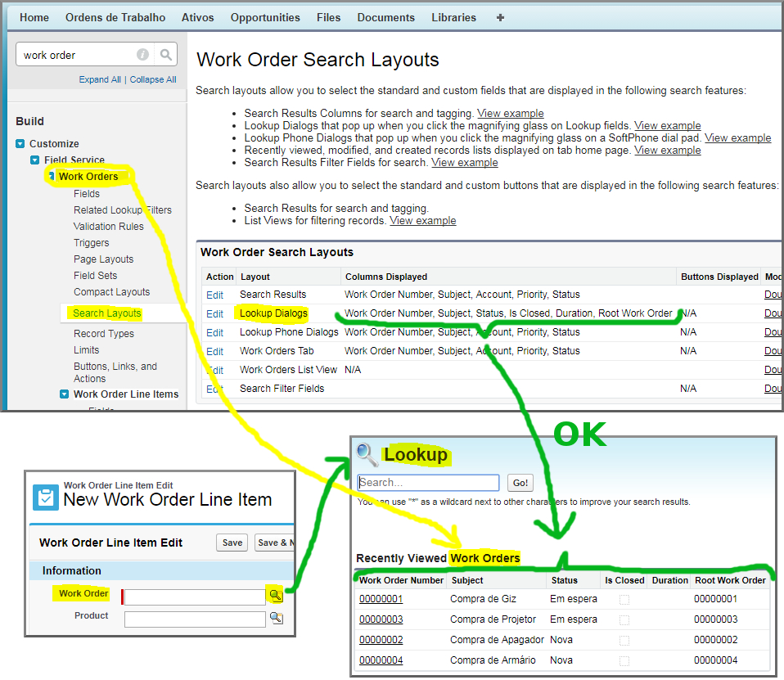Click the info icon in the search box
This screenshot has height=680, width=784.
(x=142, y=55)
